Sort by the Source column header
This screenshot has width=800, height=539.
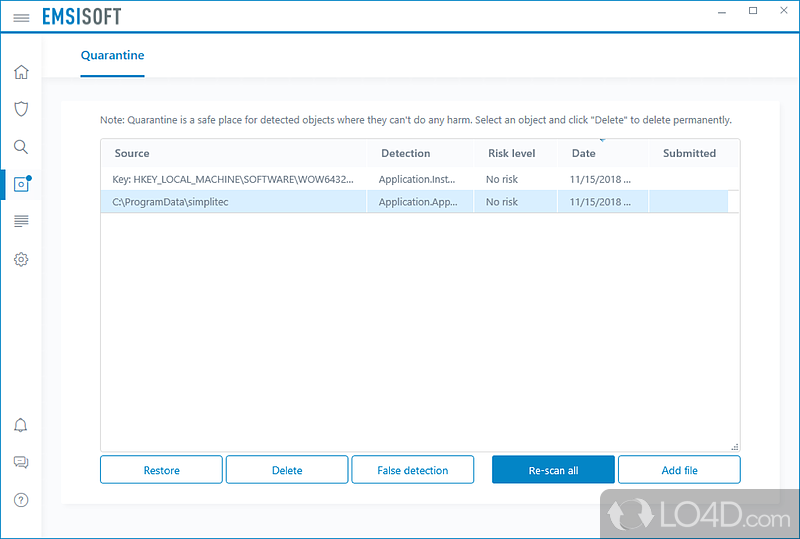tap(132, 153)
